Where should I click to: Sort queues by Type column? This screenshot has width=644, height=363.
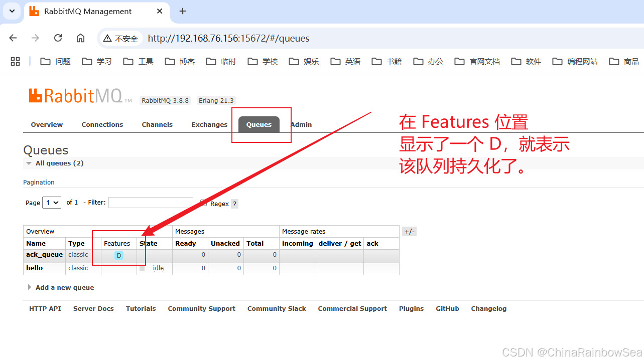(x=76, y=243)
